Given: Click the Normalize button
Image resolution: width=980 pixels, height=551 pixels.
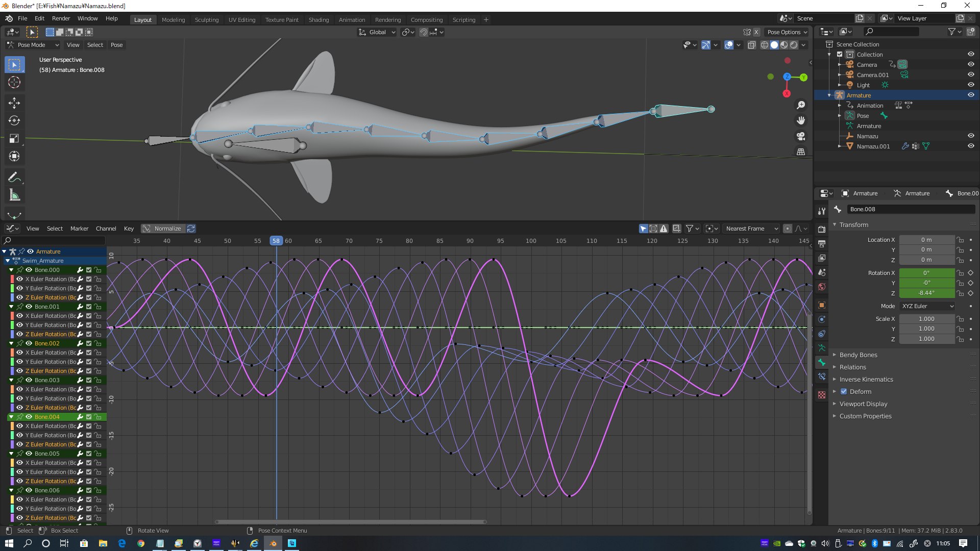Looking at the screenshot, I should pos(163,229).
